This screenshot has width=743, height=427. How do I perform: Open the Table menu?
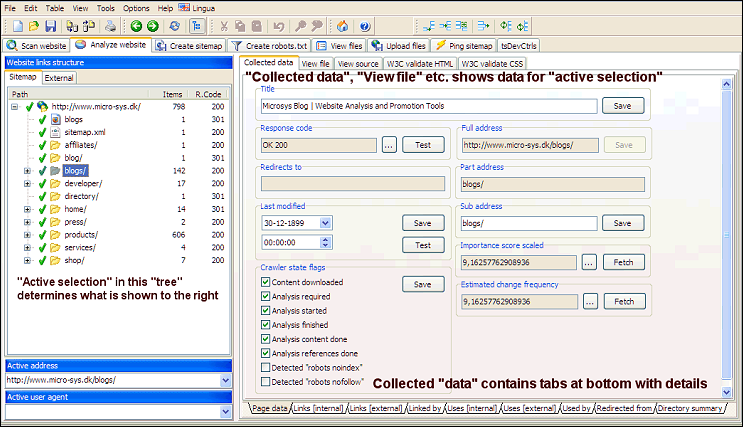click(x=54, y=8)
